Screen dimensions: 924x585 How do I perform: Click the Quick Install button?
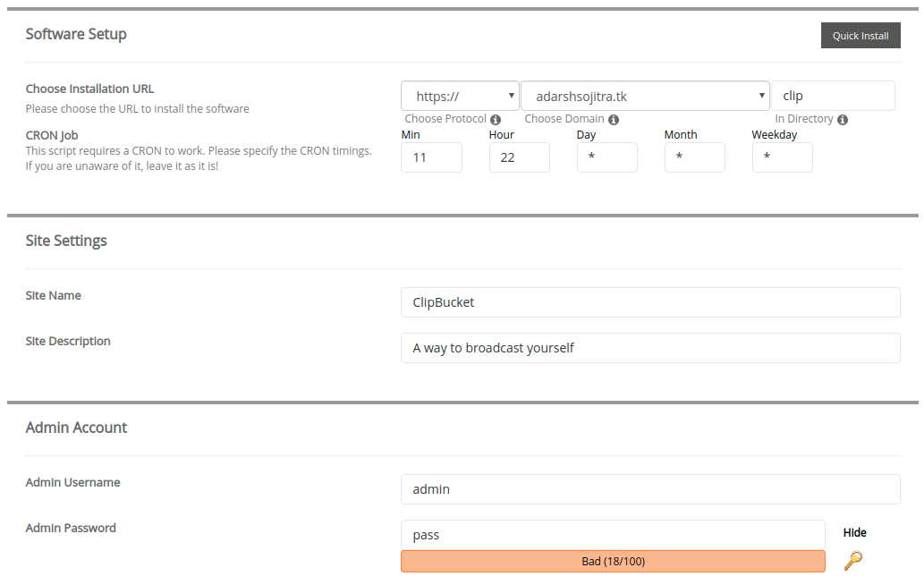click(x=860, y=36)
